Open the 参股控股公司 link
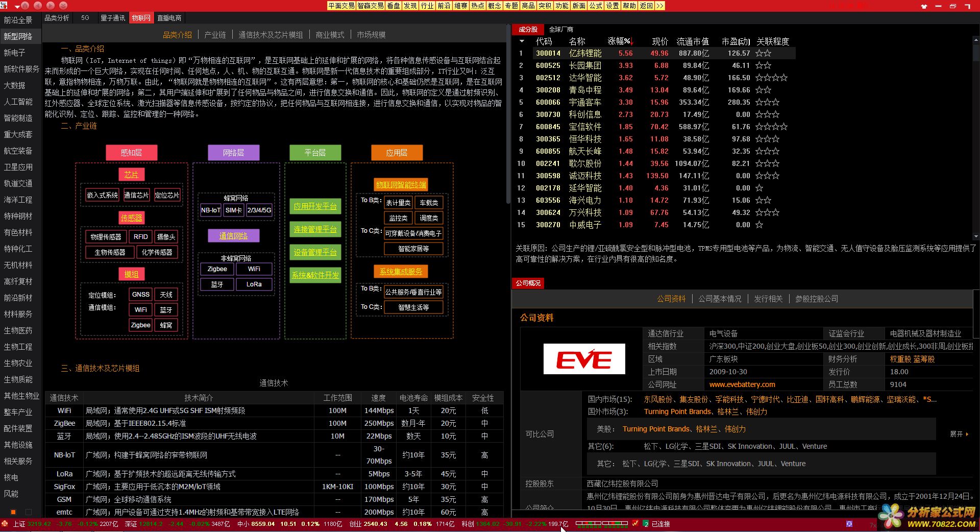 pyautogui.click(x=817, y=299)
